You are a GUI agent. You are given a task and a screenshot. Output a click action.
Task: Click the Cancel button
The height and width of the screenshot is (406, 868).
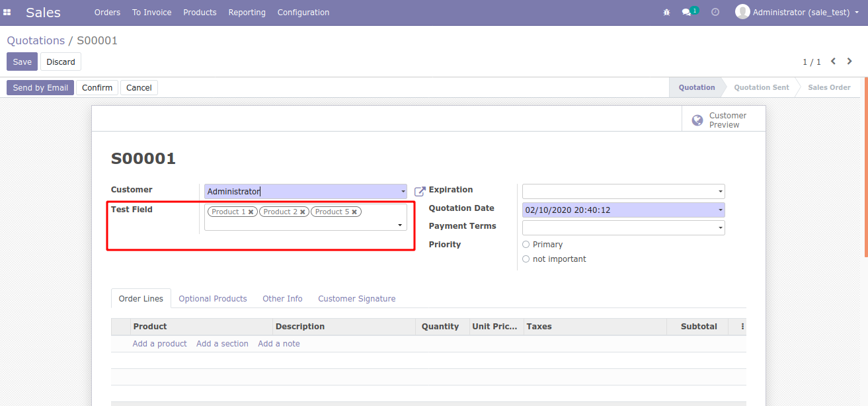pos(139,87)
